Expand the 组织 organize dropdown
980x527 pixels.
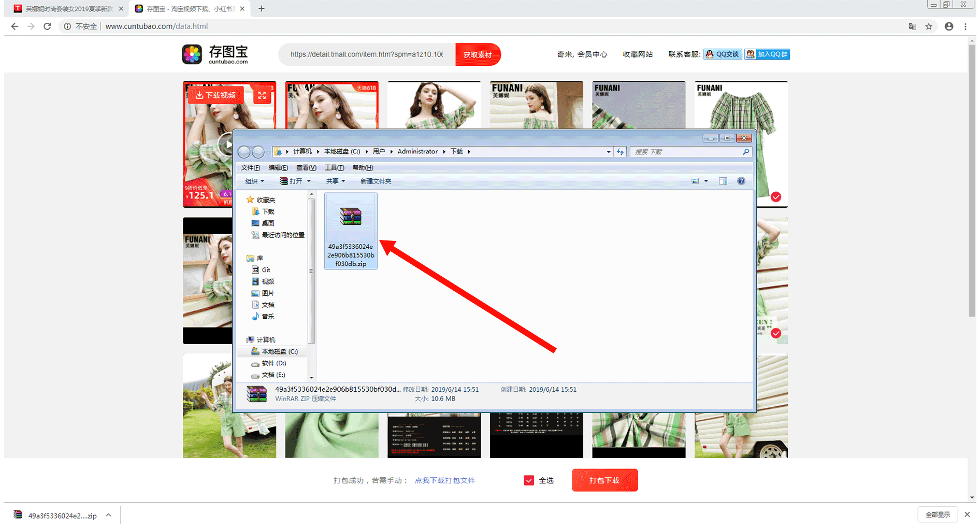254,181
